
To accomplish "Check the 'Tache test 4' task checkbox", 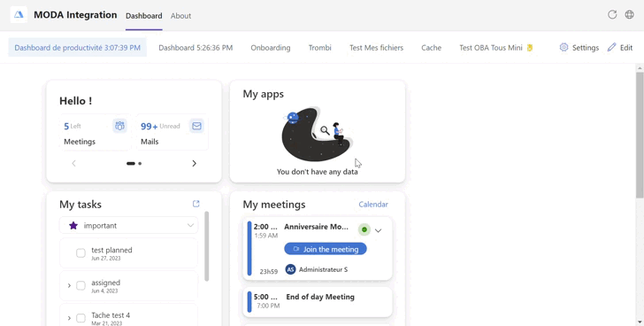I will point(80,318).
